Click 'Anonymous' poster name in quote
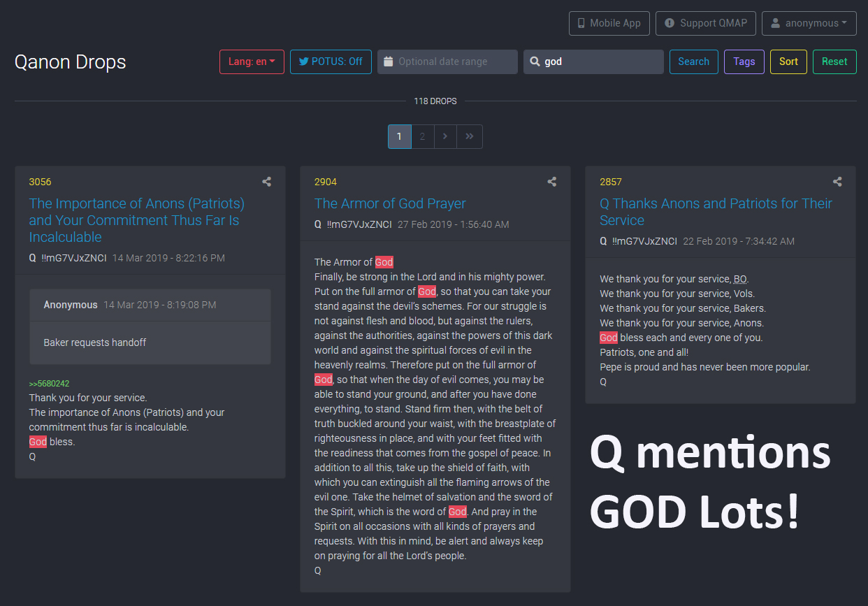 71,305
